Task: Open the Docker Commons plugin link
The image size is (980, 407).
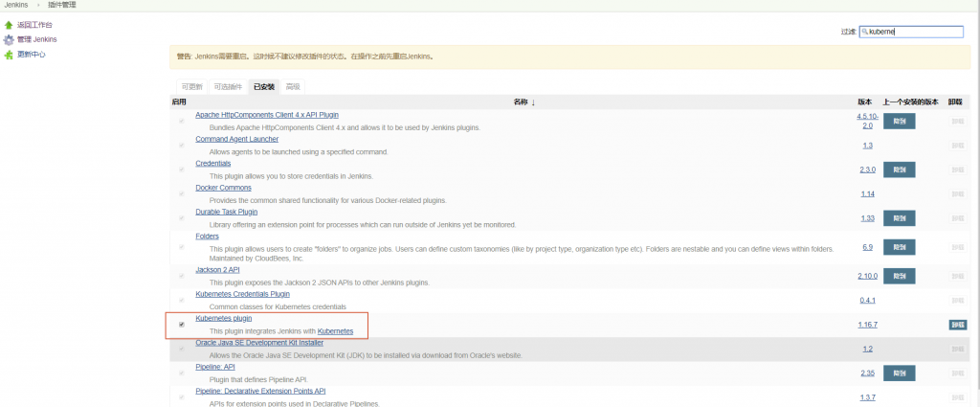Action: tap(223, 188)
